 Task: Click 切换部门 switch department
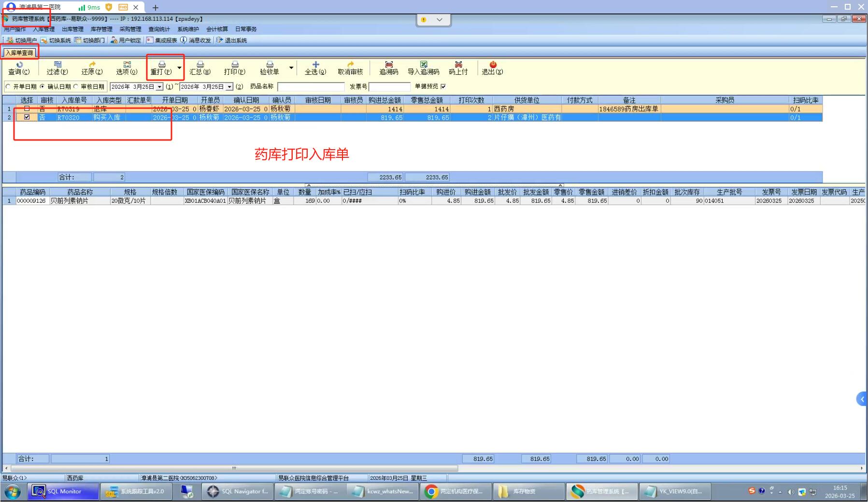(89, 40)
